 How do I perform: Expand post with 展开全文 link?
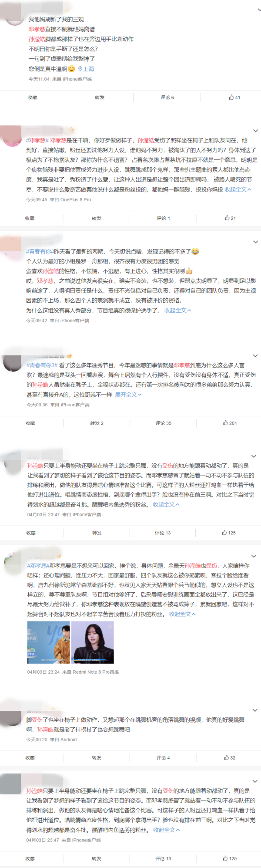128,395
